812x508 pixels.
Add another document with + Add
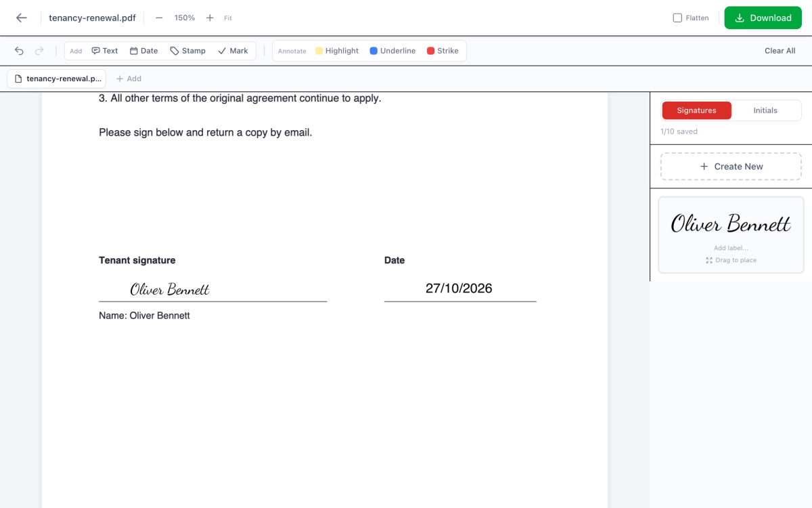tap(129, 79)
